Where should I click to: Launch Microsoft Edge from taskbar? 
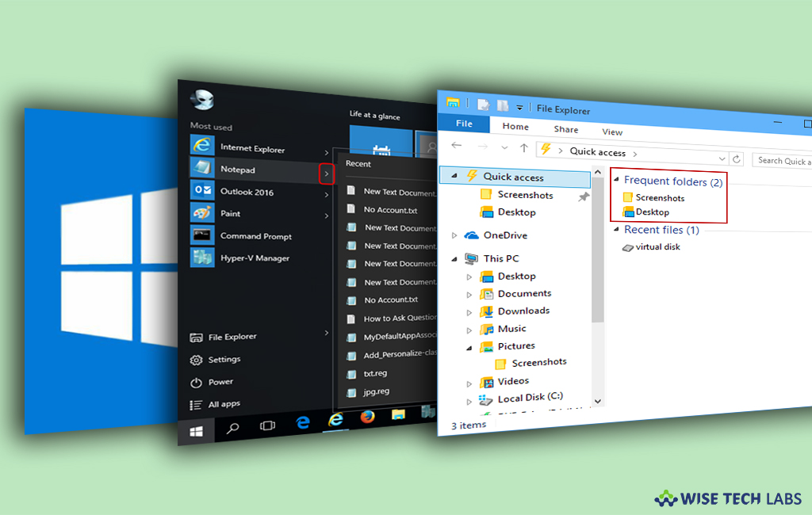tap(303, 423)
